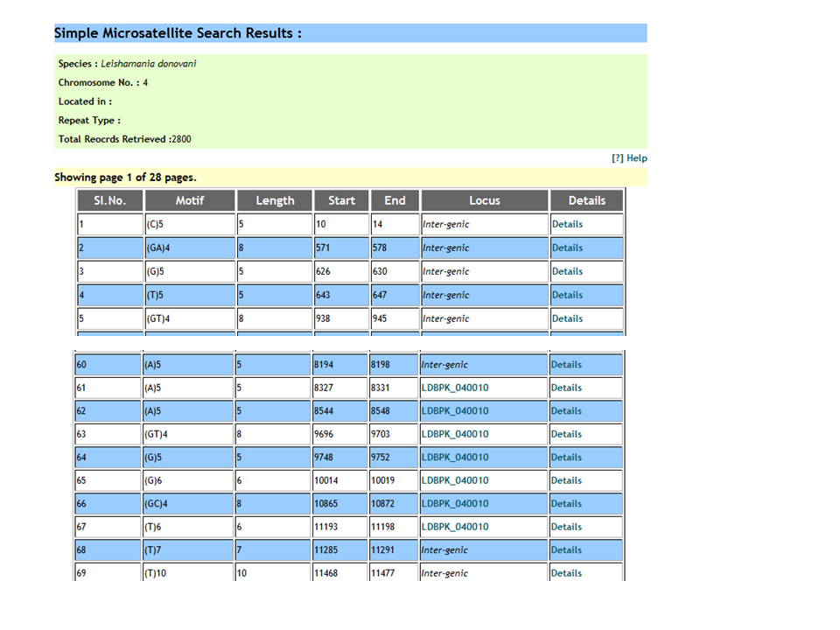The width and height of the screenshot is (840, 630).
Task: Click the End column header
Action: (x=395, y=200)
